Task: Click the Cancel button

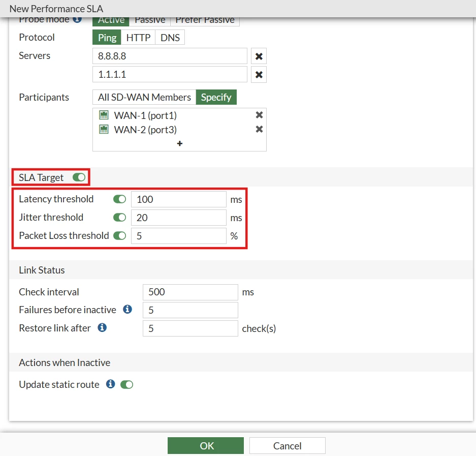Action: [287, 445]
